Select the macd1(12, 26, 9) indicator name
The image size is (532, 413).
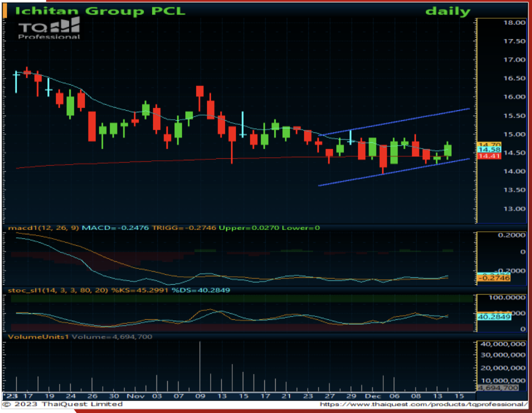(43, 227)
